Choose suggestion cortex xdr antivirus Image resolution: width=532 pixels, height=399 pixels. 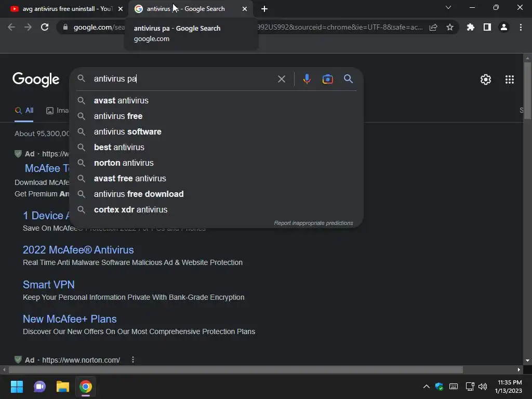click(216, 210)
